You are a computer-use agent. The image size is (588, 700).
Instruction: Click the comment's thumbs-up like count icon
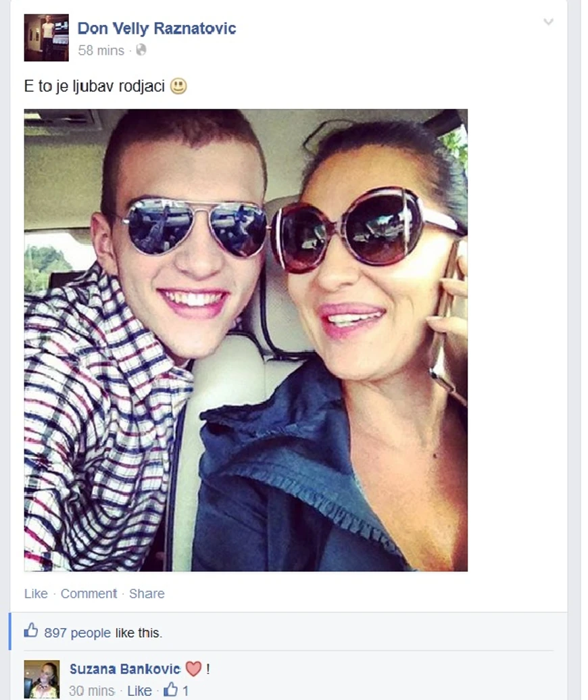click(170, 690)
